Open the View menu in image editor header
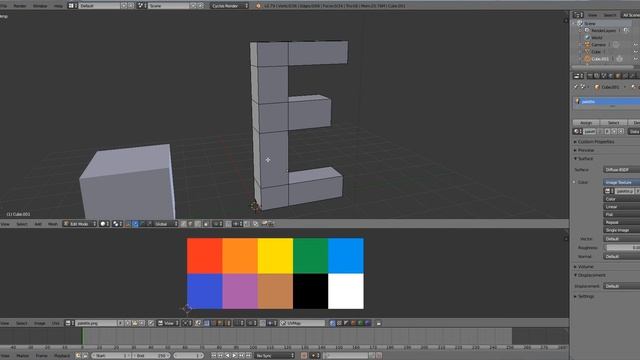This screenshot has width=640, height=360. [x=5, y=323]
